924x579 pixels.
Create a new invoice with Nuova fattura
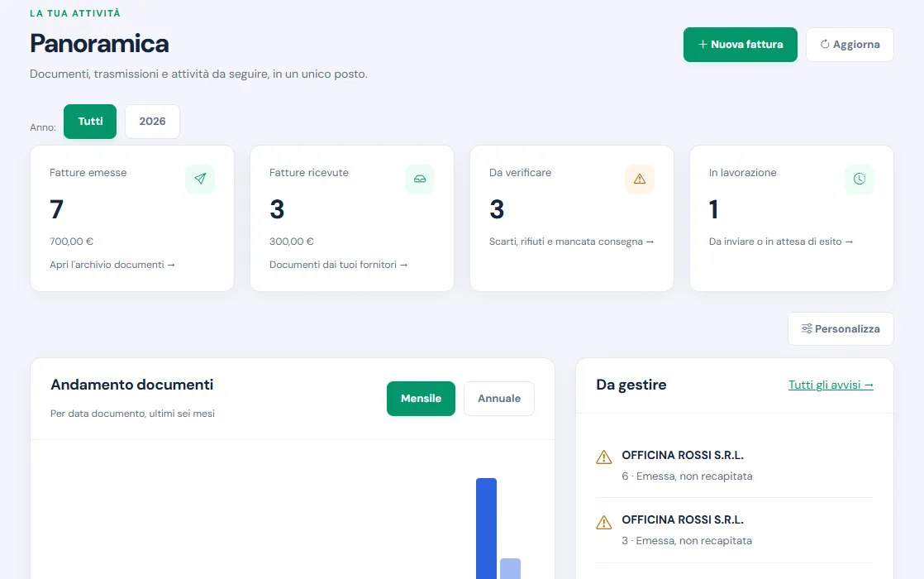point(741,44)
